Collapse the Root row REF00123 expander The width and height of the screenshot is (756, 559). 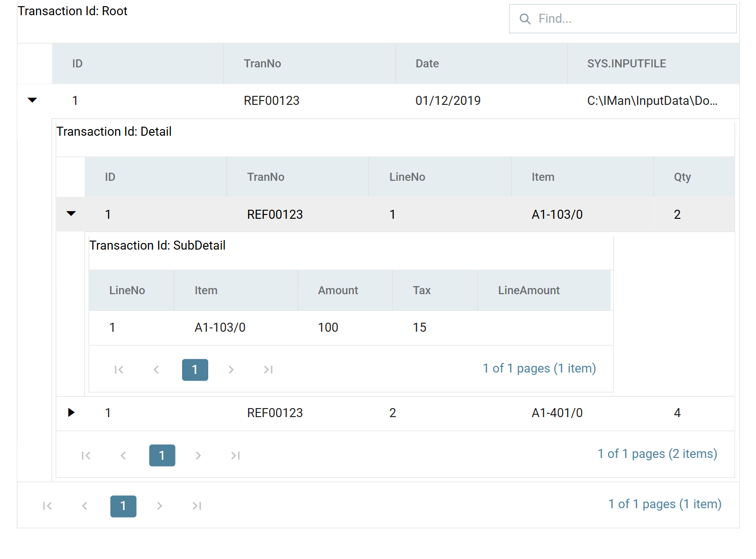[x=32, y=100]
